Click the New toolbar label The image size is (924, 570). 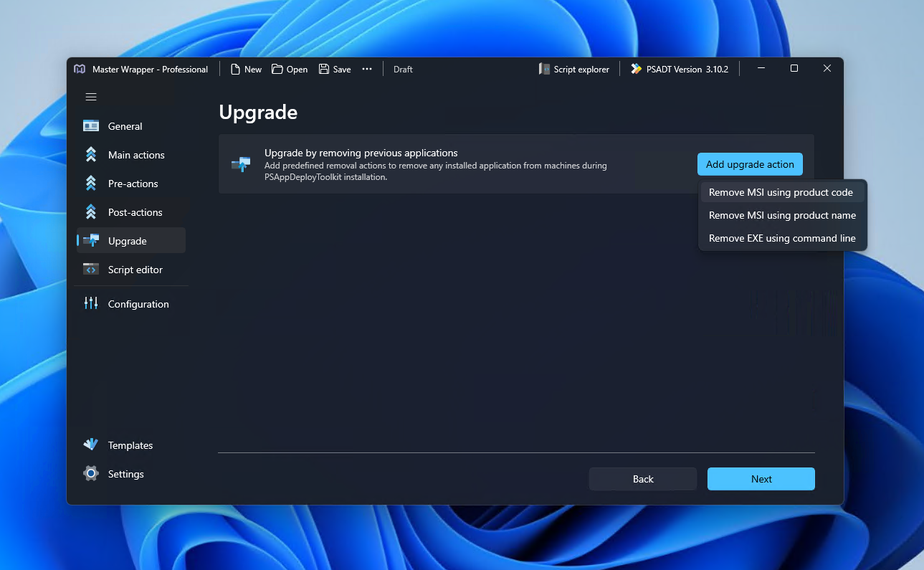click(253, 70)
